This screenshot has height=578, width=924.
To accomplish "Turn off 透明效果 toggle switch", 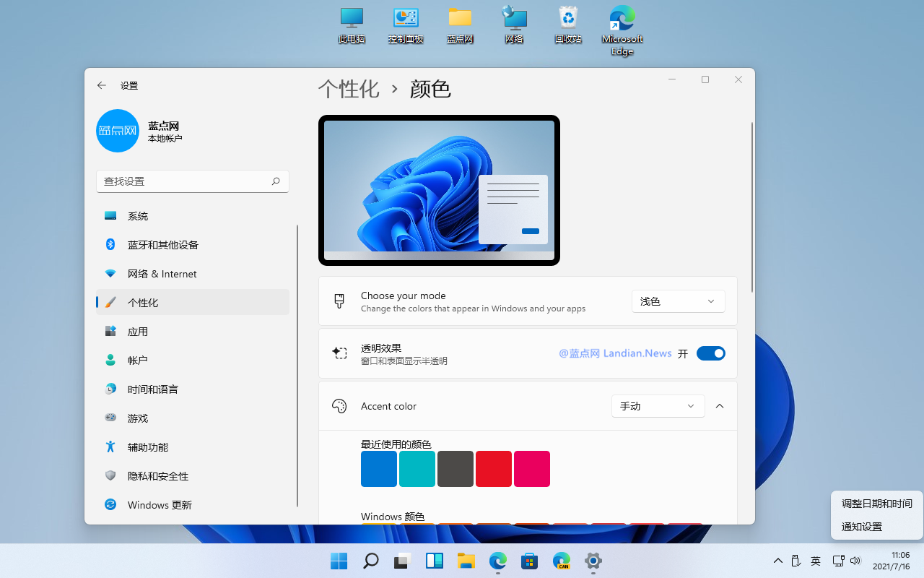I will click(710, 353).
